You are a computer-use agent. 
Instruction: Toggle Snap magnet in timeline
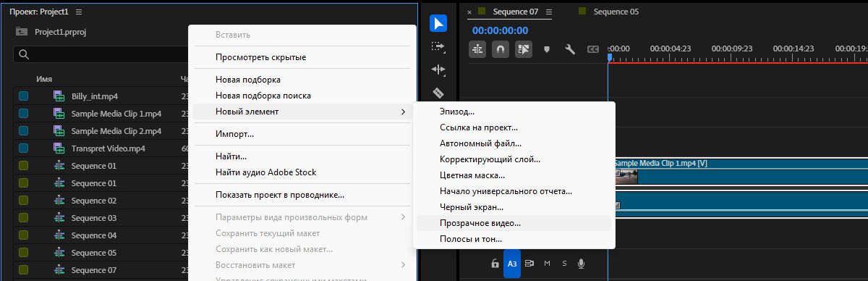click(501, 49)
